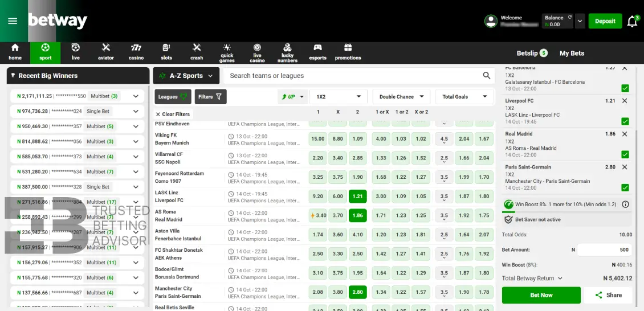Click the Deposit button
This screenshot has height=311, width=644.
(605, 21)
